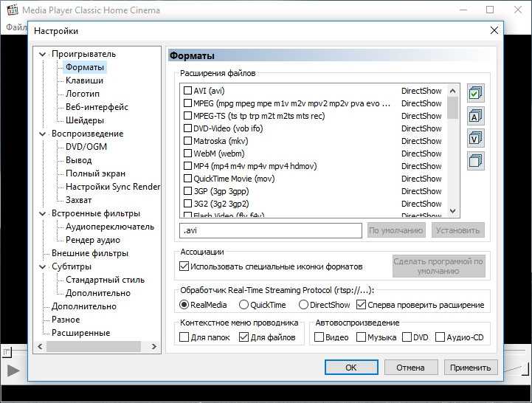Select the RealMedia radio button
This screenshot has width=532, height=403.
(184, 305)
